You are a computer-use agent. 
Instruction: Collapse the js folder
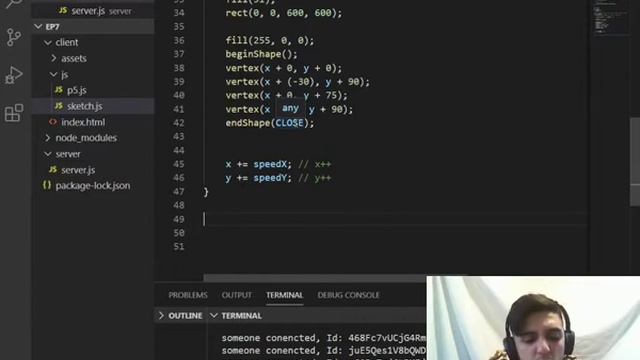tap(53, 74)
